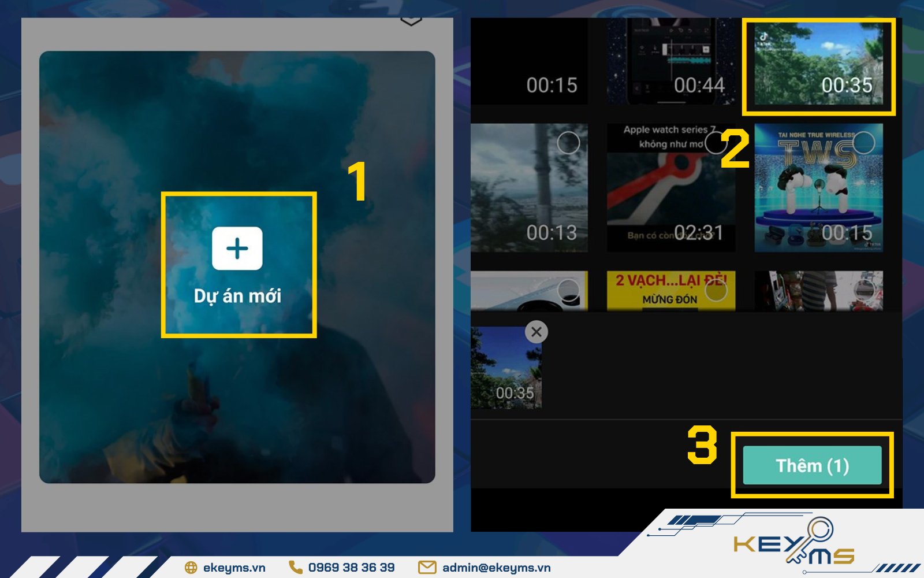Image resolution: width=924 pixels, height=578 pixels.
Task: Remove the selected 00:35 clip with X
Action: [x=536, y=332]
